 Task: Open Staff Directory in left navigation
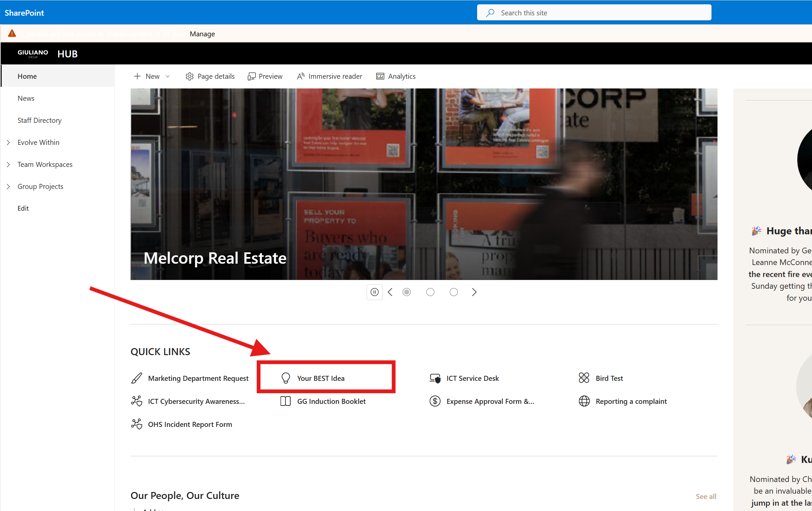tap(39, 120)
